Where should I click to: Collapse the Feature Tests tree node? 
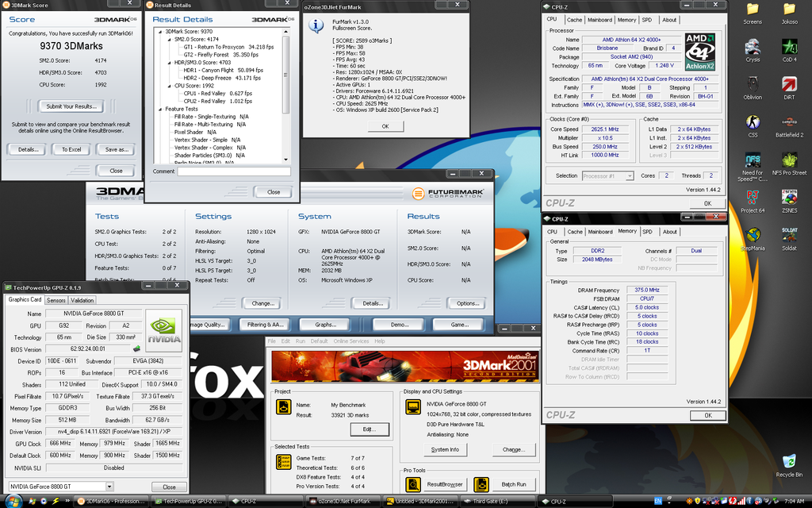[160, 110]
